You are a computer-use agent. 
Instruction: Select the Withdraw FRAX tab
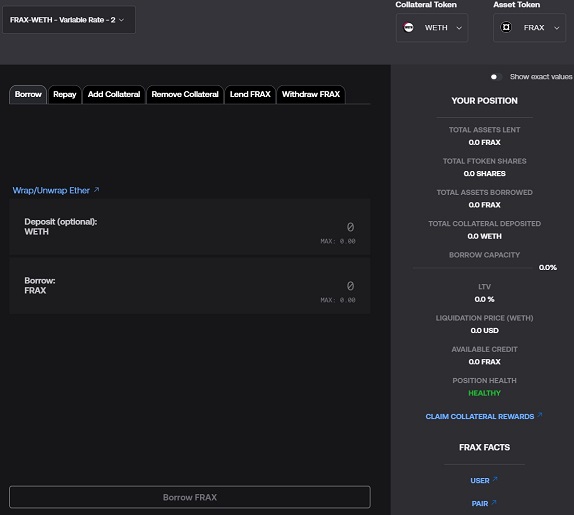(x=311, y=94)
